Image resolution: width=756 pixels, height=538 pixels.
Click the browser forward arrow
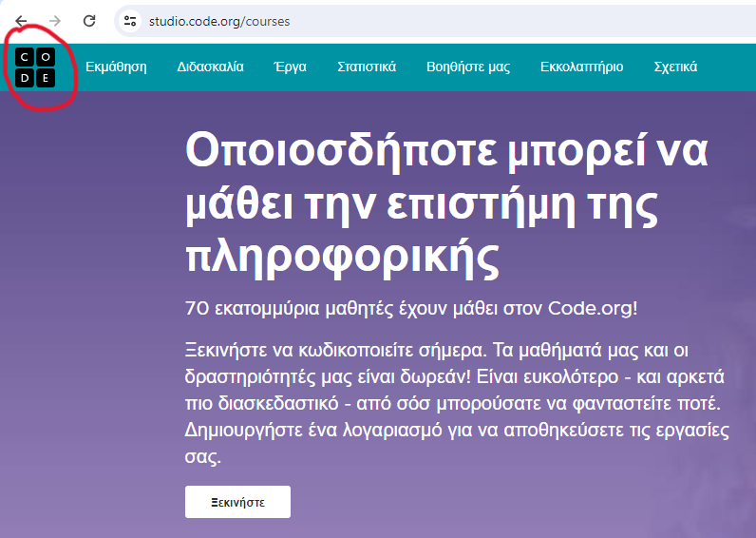click(x=55, y=21)
